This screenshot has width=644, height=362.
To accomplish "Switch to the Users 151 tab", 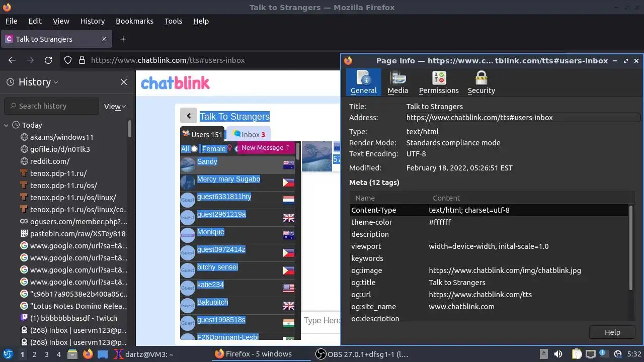I will point(202,134).
